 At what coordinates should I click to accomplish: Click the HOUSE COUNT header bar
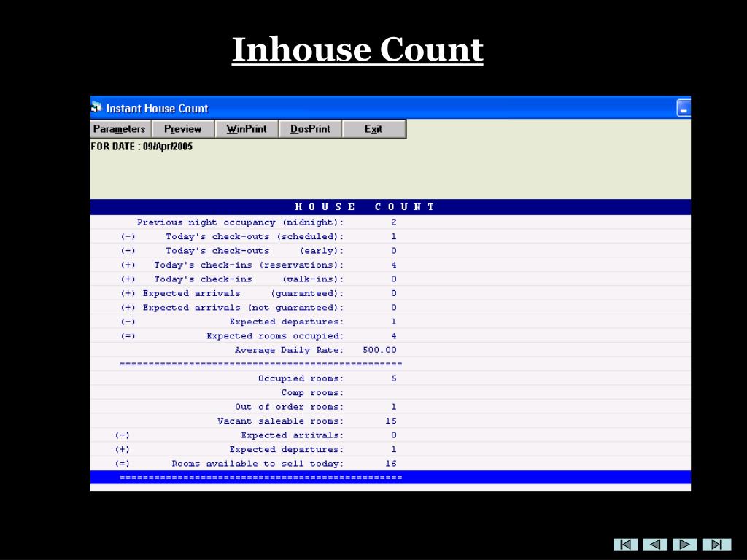390,206
